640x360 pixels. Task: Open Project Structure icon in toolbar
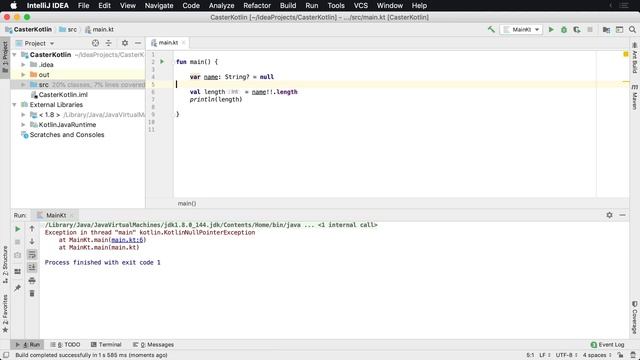click(x=606, y=29)
